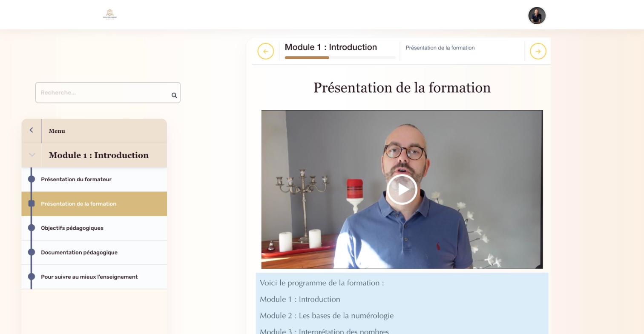The height and width of the screenshot is (334, 644).
Task: Click the timeline dot for Objectifs pédagogiques
Action: click(31, 228)
